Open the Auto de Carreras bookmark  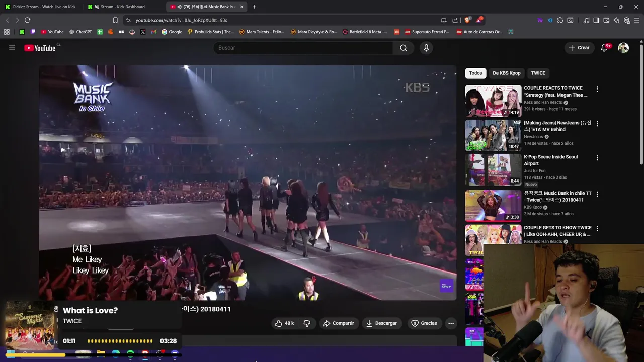(479, 32)
